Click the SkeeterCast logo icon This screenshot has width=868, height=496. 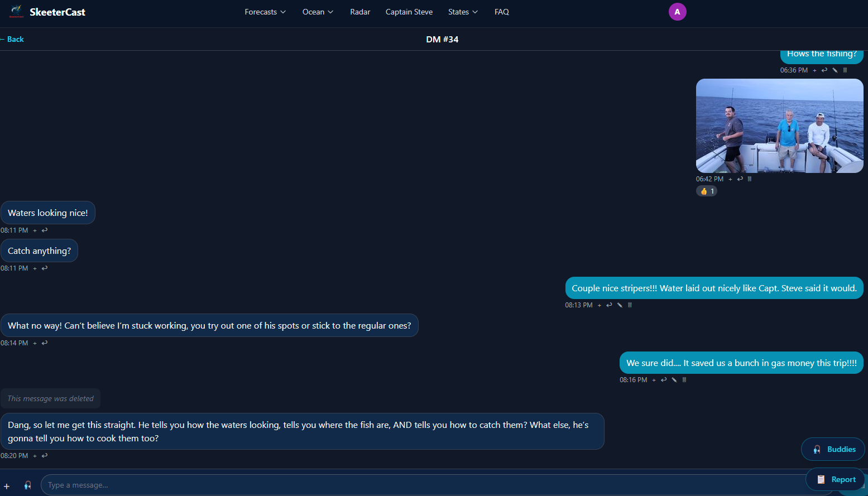tap(16, 12)
